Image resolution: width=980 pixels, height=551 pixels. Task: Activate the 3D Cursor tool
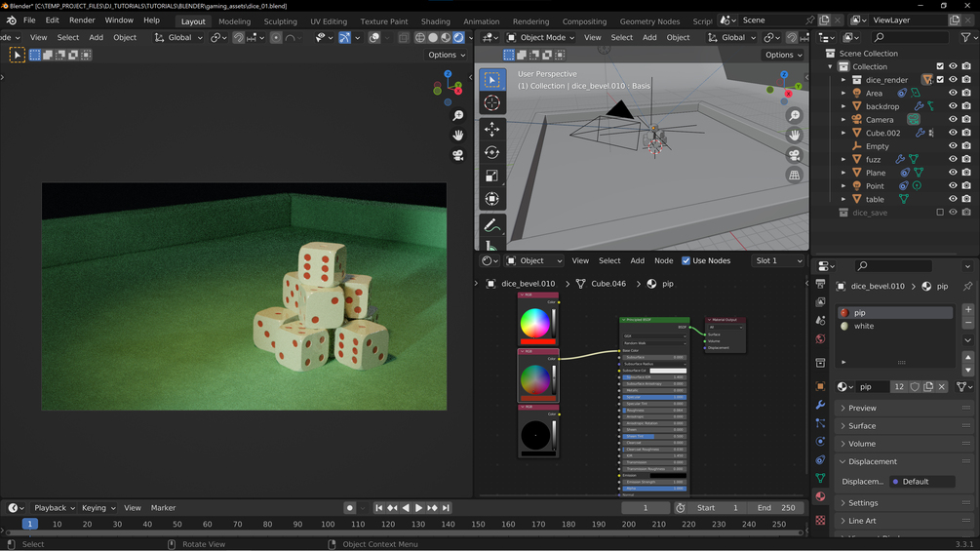491,103
